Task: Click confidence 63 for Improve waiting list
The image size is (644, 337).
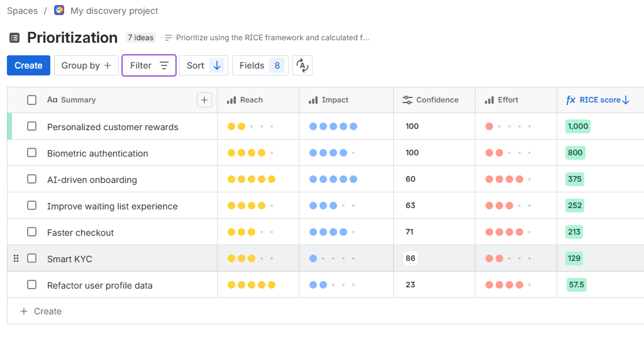Action: point(410,205)
